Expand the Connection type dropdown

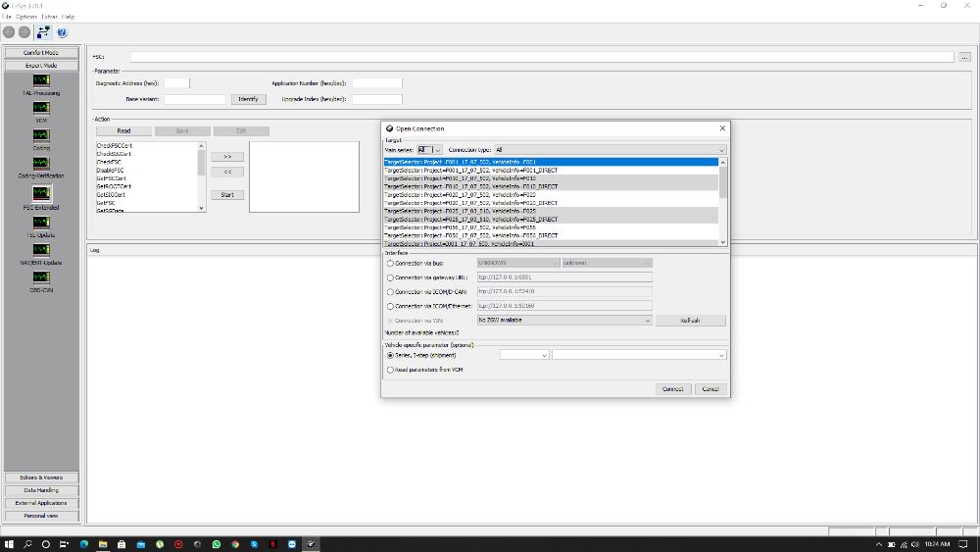tap(721, 150)
